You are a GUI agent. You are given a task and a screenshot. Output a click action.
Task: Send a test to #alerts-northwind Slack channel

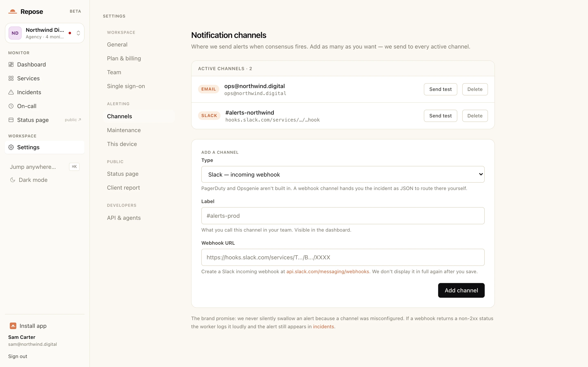tap(440, 116)
